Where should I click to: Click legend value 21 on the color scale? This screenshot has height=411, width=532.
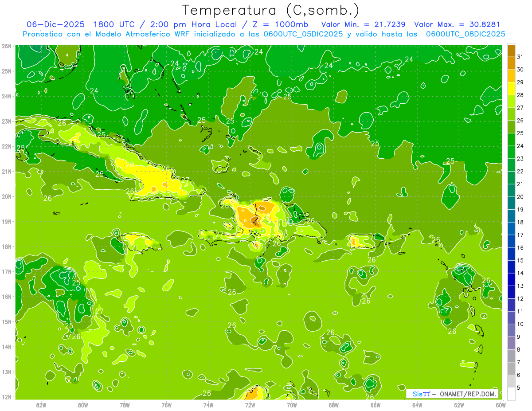coord(520,184)
